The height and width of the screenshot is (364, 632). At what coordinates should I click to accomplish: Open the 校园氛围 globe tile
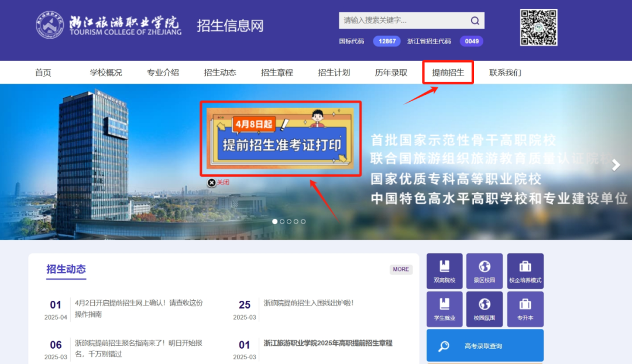[484, 309]
